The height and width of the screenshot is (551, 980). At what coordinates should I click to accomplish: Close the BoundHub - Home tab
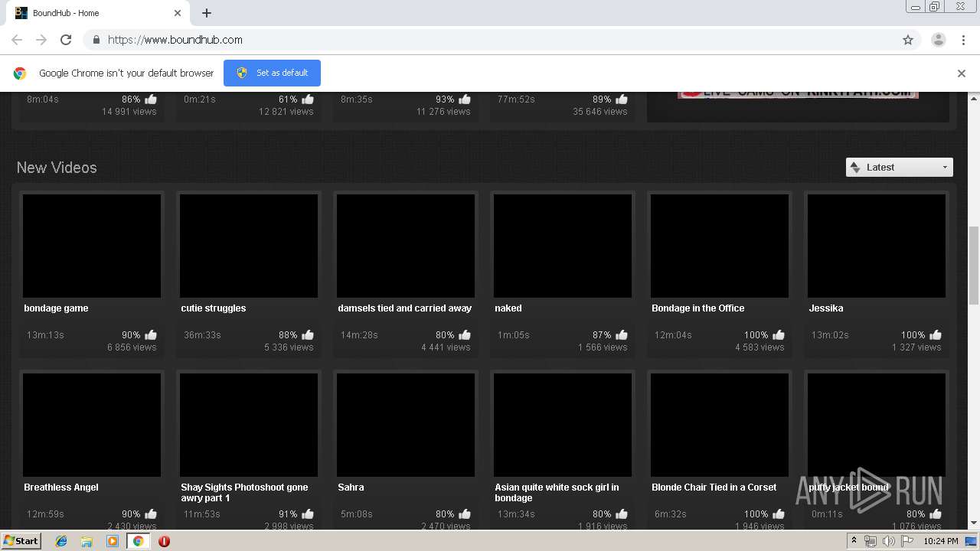(x=178, y=13)
